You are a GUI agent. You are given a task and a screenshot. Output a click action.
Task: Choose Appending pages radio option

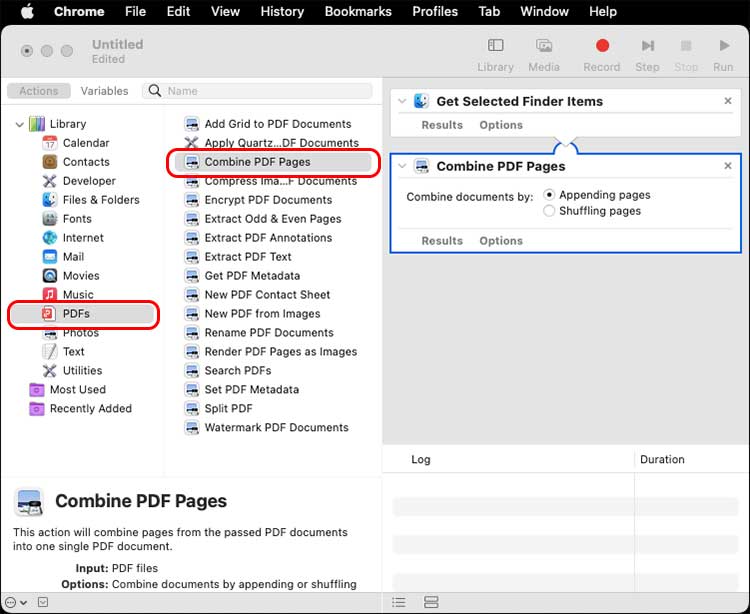pyautogui.click(x=549, y=195)
